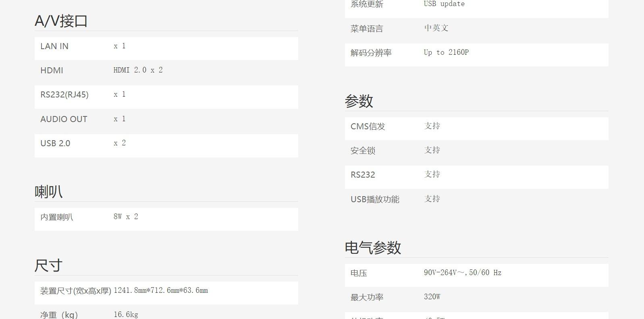This screenshot has width=644, height=319.
Task: Click the A/V接口 section heading
Action: [61, 21]
